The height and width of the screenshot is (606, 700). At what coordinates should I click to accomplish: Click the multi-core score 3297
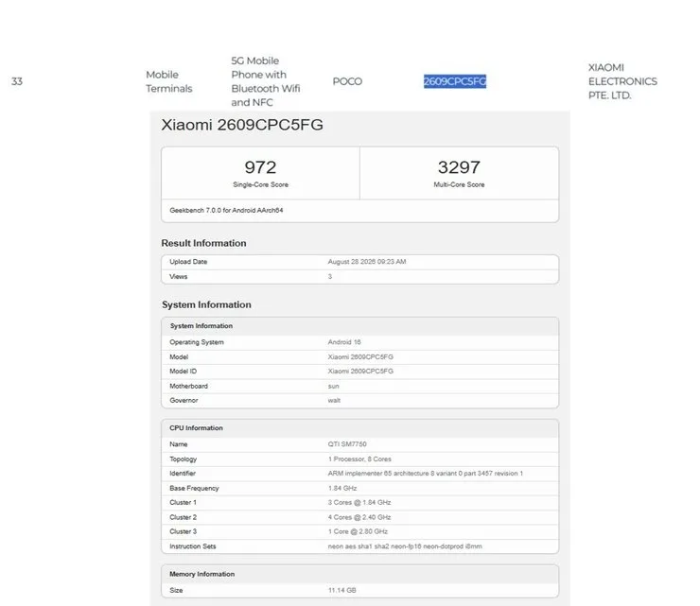pos(459,167)
